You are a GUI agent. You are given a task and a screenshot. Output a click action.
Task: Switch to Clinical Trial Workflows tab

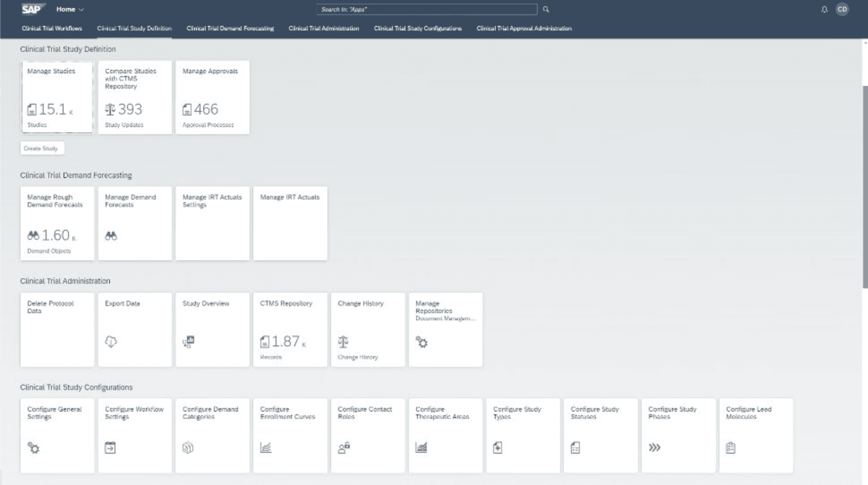click(x=52, y=28)
